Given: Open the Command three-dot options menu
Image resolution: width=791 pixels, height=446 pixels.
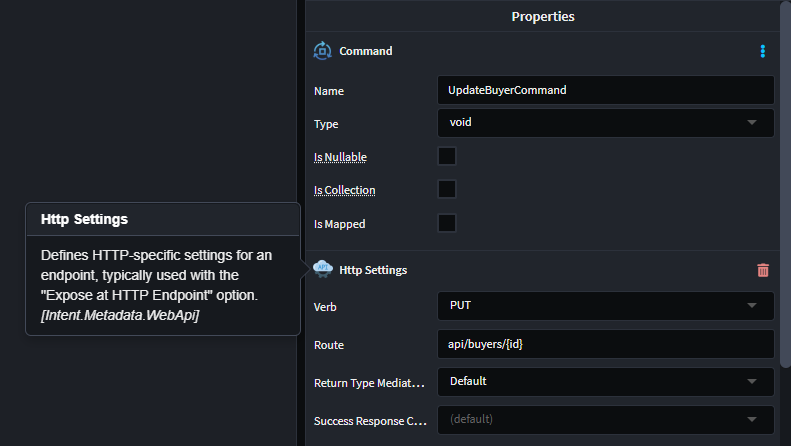Looking at the screenshot, I should point(762,51).
